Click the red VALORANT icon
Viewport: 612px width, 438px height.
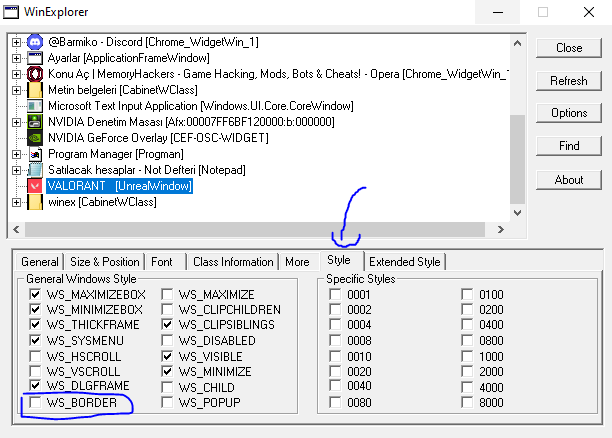[35, 186]
